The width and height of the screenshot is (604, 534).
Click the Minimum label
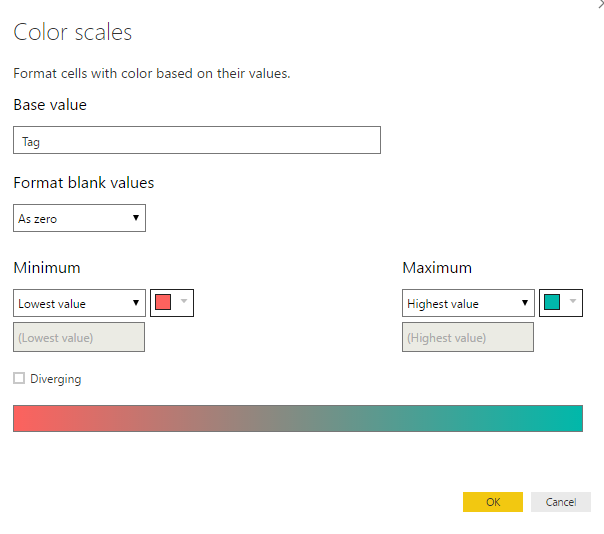47,268
